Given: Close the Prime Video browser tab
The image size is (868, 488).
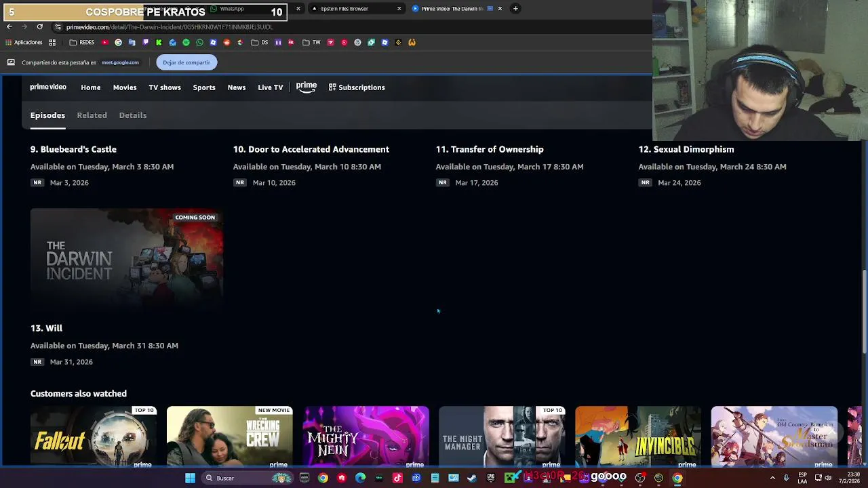Looking at the screenshot, I should [500, 9].
